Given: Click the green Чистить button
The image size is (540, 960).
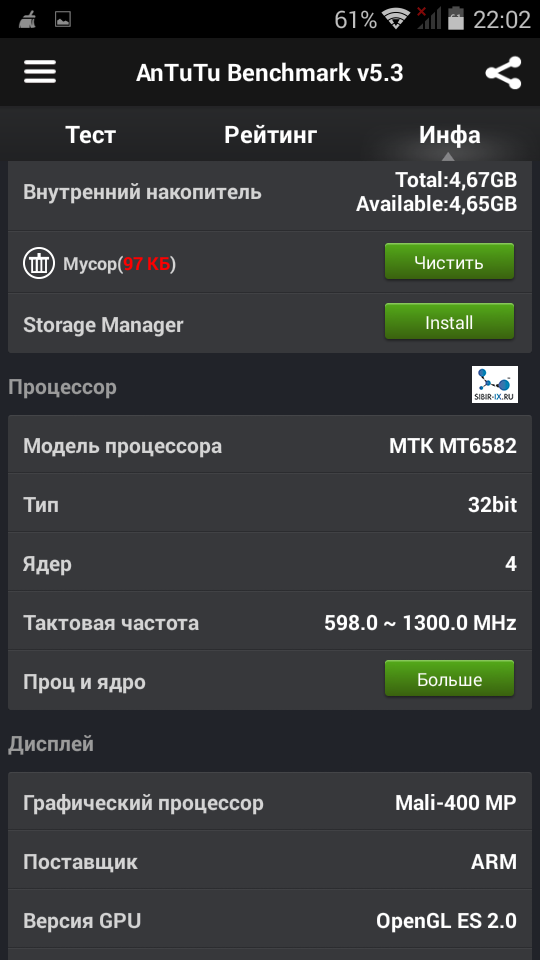Looking at the screenshot, I should [x=449, y=262].
